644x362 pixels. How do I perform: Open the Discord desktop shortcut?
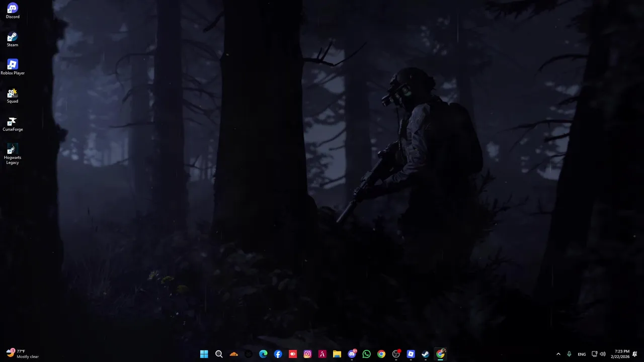(13, 11)
